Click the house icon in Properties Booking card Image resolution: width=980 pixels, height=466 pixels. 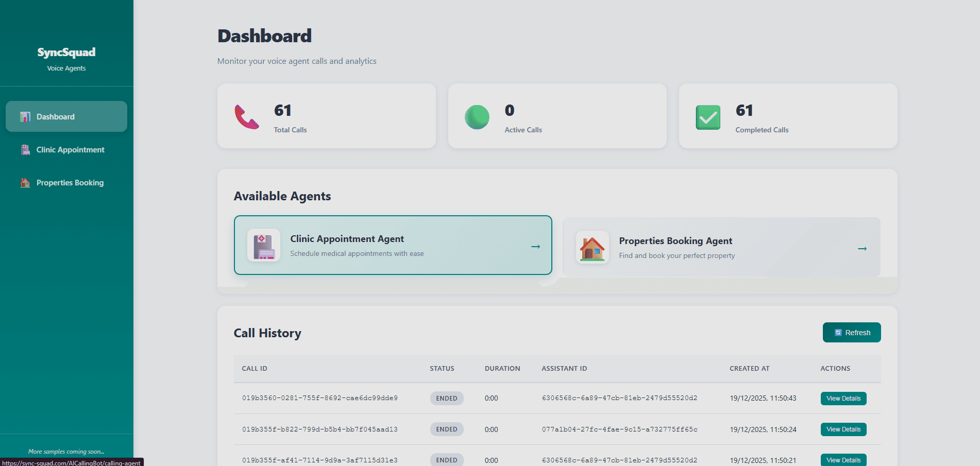tap(593, 247)
